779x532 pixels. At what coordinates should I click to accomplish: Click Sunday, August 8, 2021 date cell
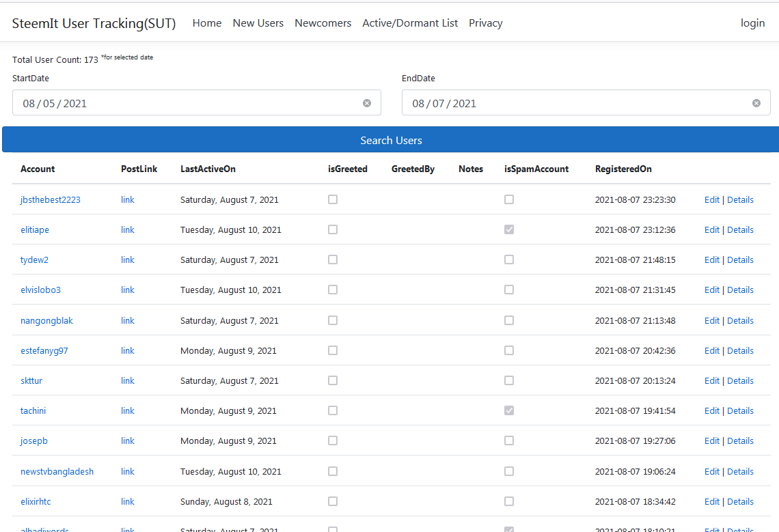tap(226, 502)
